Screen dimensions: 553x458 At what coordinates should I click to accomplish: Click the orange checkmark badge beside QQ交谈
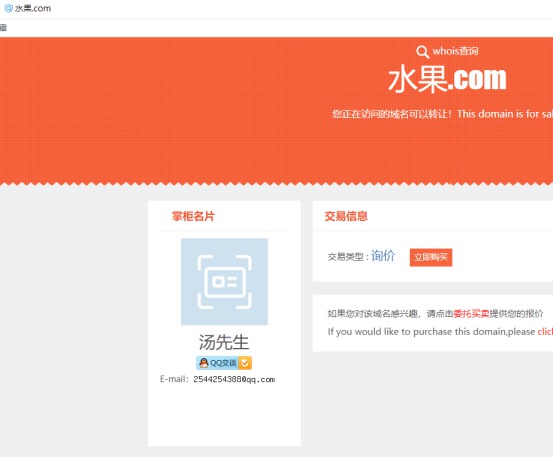245,363
